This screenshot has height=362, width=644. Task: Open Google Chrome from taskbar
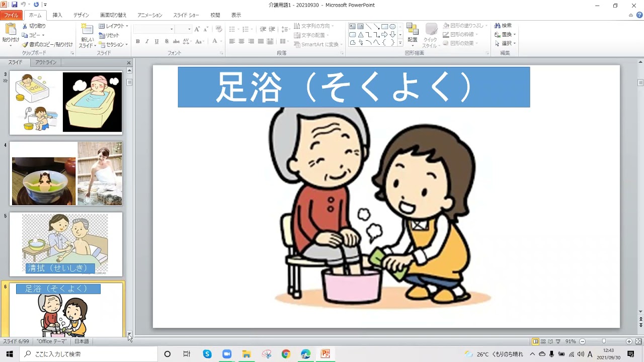pyautogui.click(x=286, y=354)
